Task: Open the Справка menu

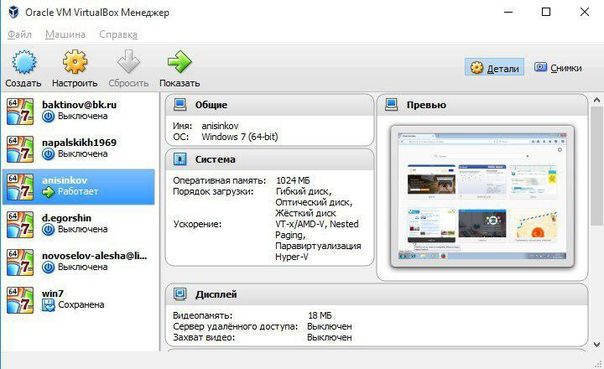Action: tap(118, 34)
